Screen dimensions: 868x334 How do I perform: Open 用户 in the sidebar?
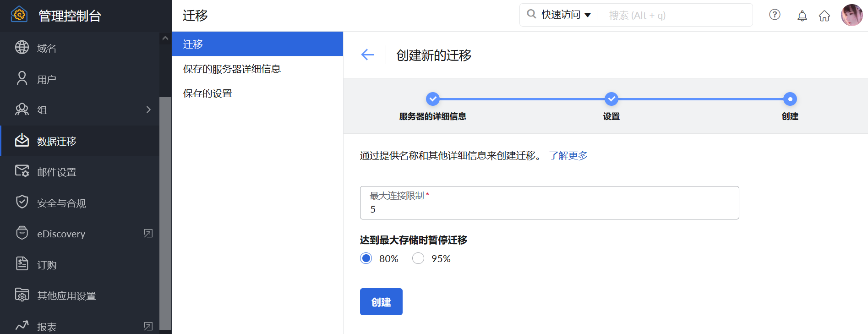coord(47,79)
